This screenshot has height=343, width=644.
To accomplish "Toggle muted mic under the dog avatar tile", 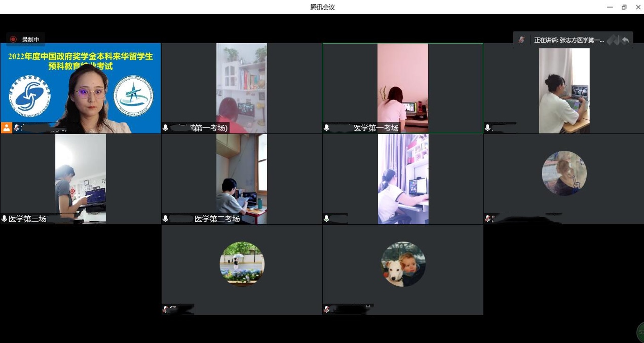I will click(327, 309).
